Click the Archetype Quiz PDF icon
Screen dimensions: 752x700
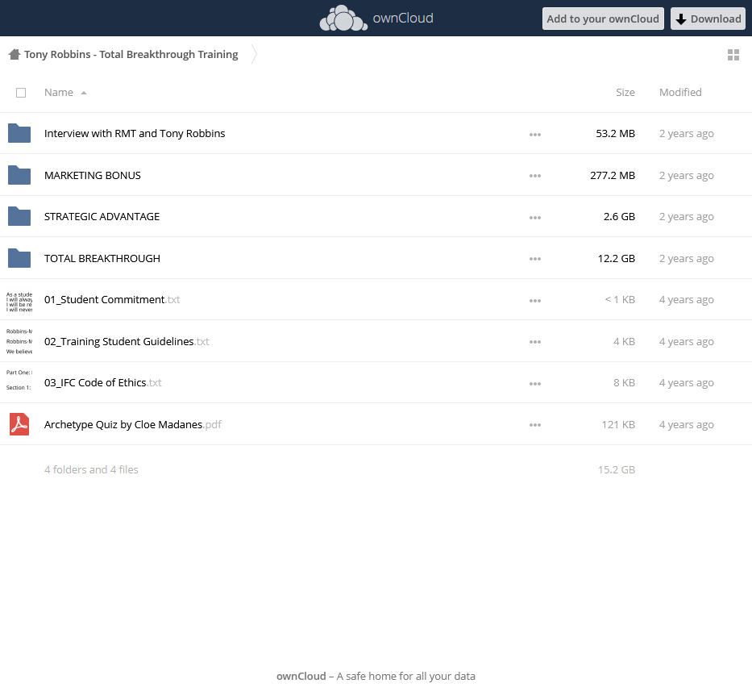point(19,424)
